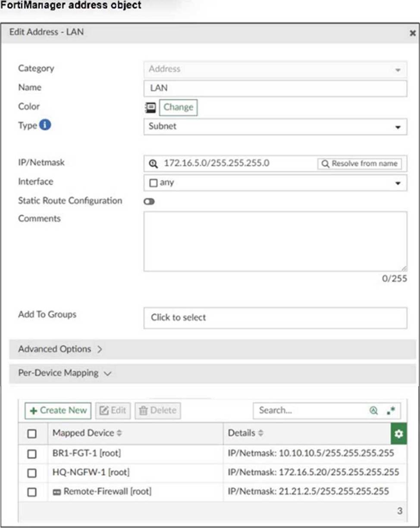Select the HQ-NGFW-1 mapping checkbox
This screenshot has width=420, height=528.
(32, 473)
